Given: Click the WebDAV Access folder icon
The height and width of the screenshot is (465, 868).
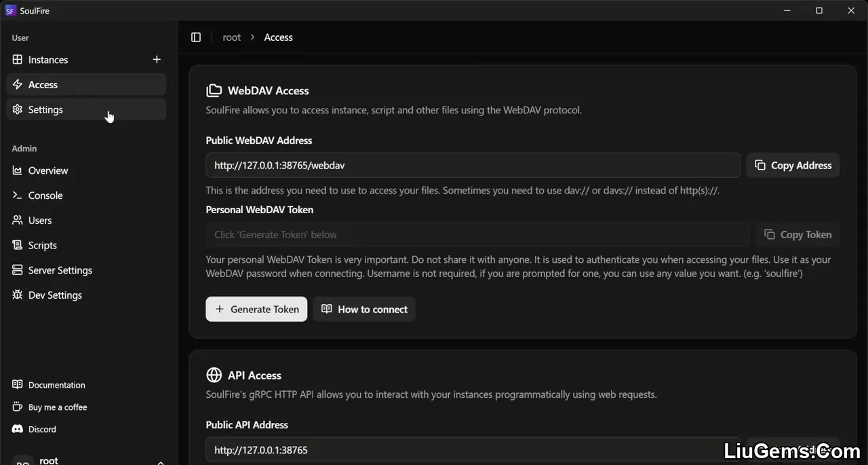Looking at the screenshot, I should click(214, 90).
